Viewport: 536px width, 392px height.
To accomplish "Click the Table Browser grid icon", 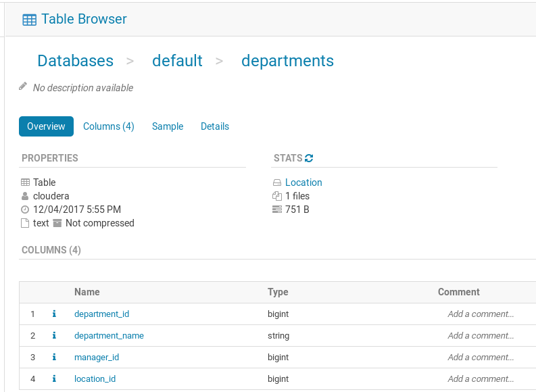I will tap(29, 20).
